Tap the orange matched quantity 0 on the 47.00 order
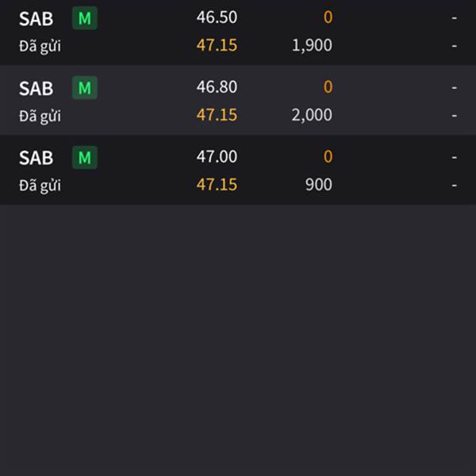The width and height of the screenshot is (476, 476). 328,156
